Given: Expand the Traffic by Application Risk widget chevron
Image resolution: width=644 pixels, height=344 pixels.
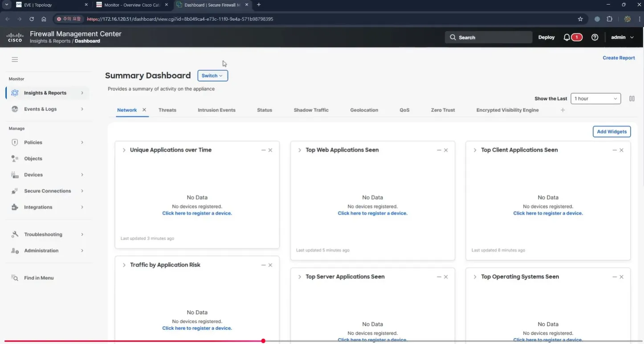Looking at the screenshot, I should [x=124, y=265].
